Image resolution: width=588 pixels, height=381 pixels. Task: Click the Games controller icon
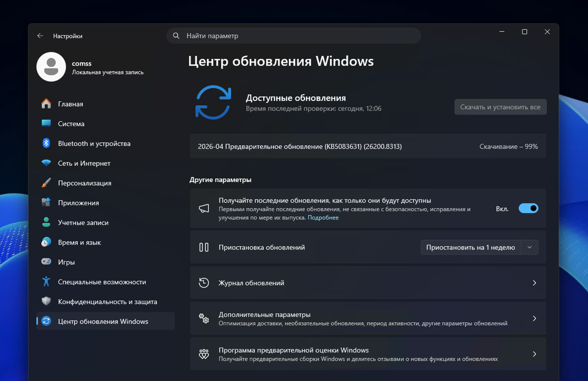(46, 262)
